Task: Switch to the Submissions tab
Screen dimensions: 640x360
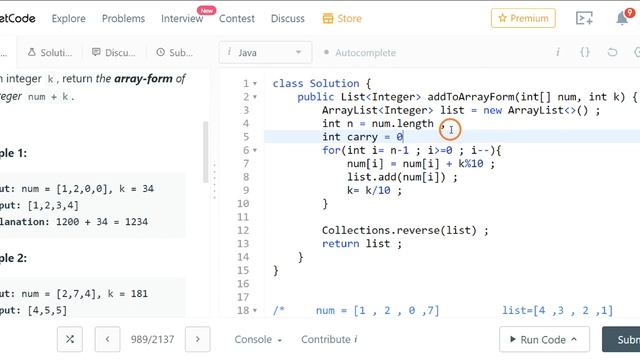Action: point(175,53)
